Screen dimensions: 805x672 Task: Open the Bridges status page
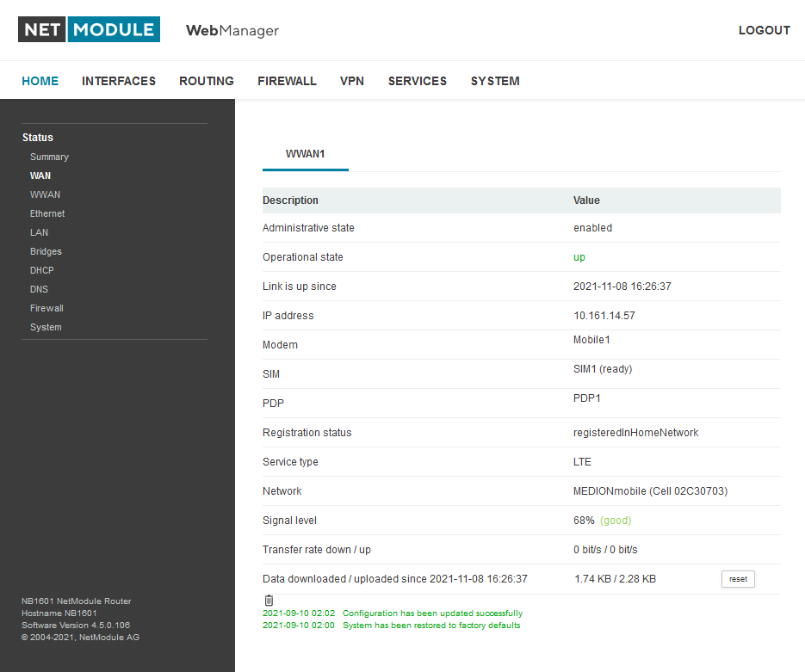(46, 251)
